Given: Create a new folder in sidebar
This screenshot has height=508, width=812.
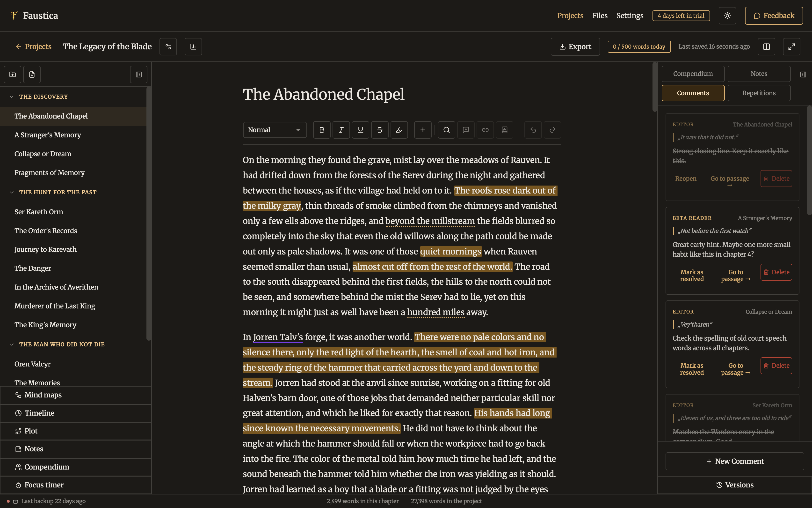Looking at the screenshot, I should (x=13, y=75).
